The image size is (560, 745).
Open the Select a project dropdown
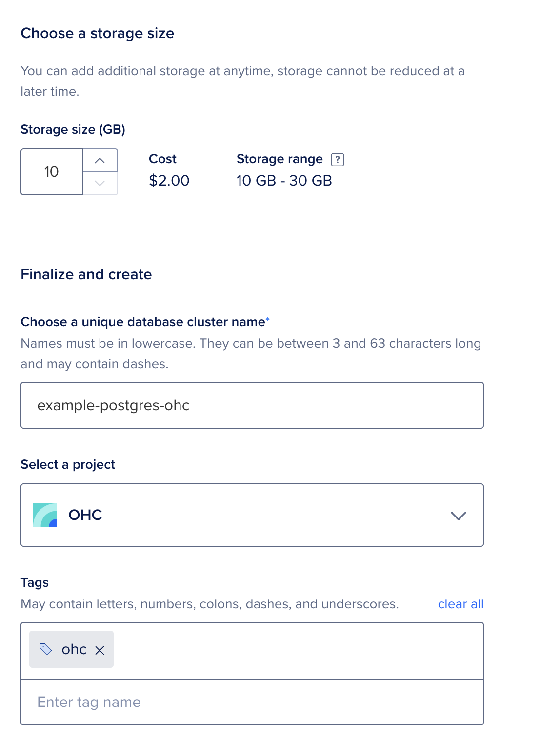pos(252,515)
